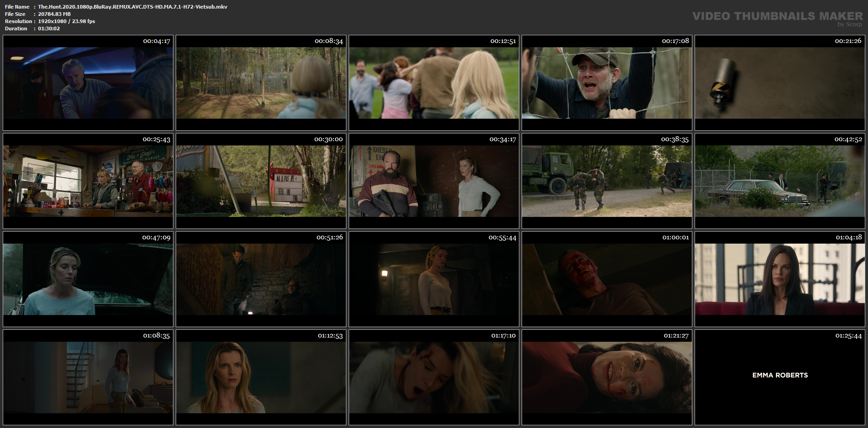The width and height of the screenshot is (868, 428).
Task: Open the thumbnail timestamped 00:55:44
Action: (434, 279)
